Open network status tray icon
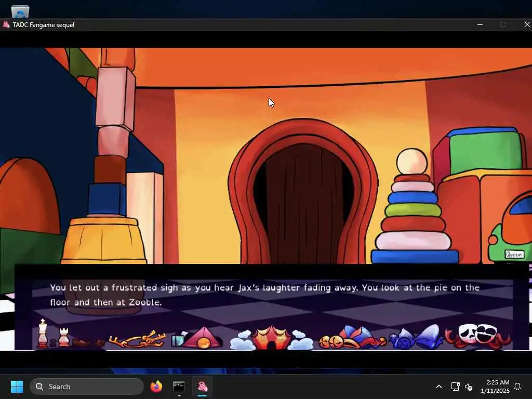 tap(455, 387)
